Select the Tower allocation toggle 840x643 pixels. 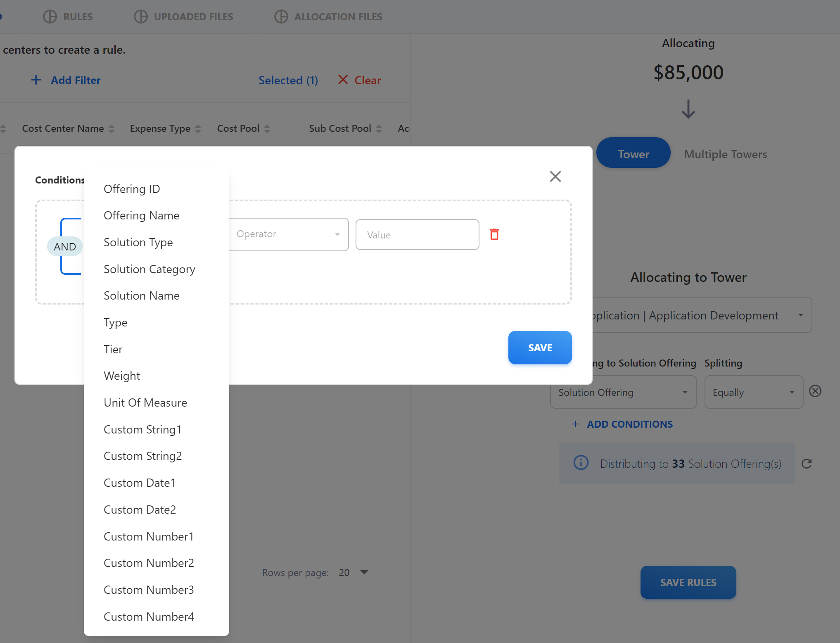633,154
